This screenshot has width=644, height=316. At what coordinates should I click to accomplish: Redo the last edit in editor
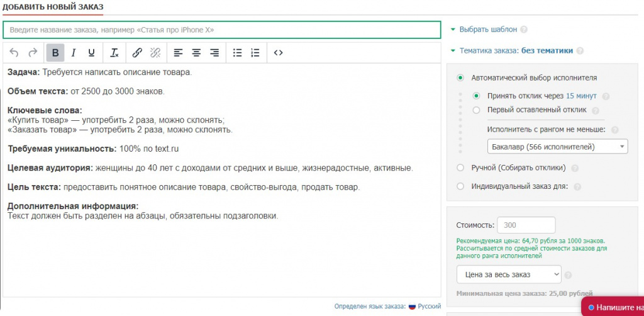click(33, 53)
